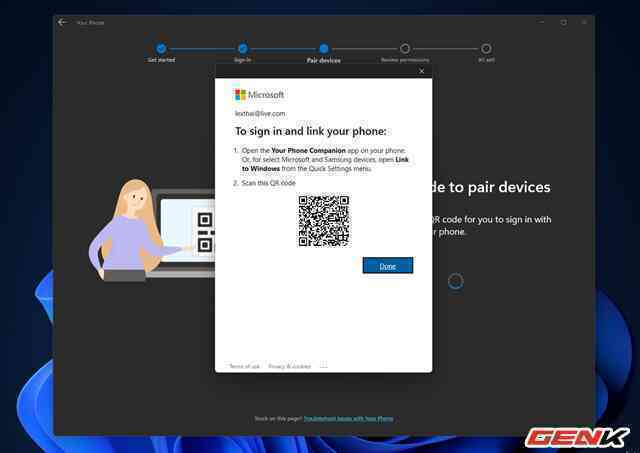Click the Microsoft logo in the dialog
Screen dimensions: 640x453
coord(259,95)
